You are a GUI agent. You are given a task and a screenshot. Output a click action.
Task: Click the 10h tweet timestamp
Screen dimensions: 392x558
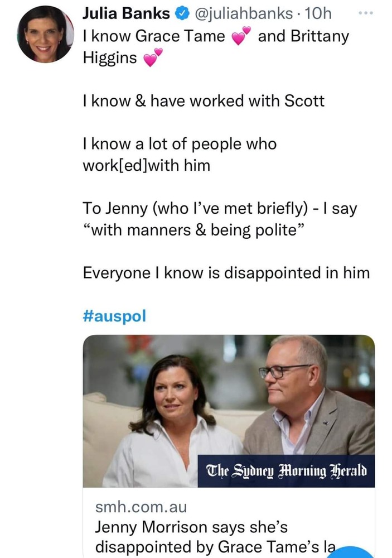click(319, 13)
